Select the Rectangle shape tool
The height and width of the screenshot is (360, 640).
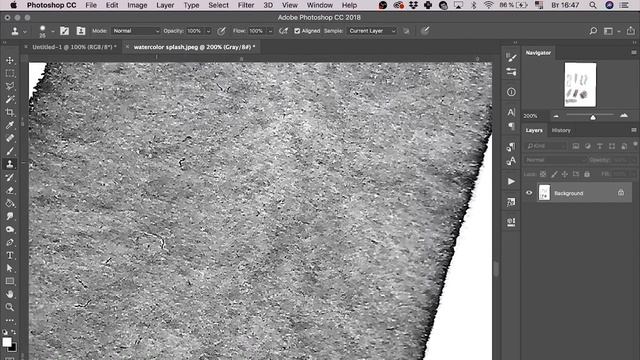[x=10, y=281]
